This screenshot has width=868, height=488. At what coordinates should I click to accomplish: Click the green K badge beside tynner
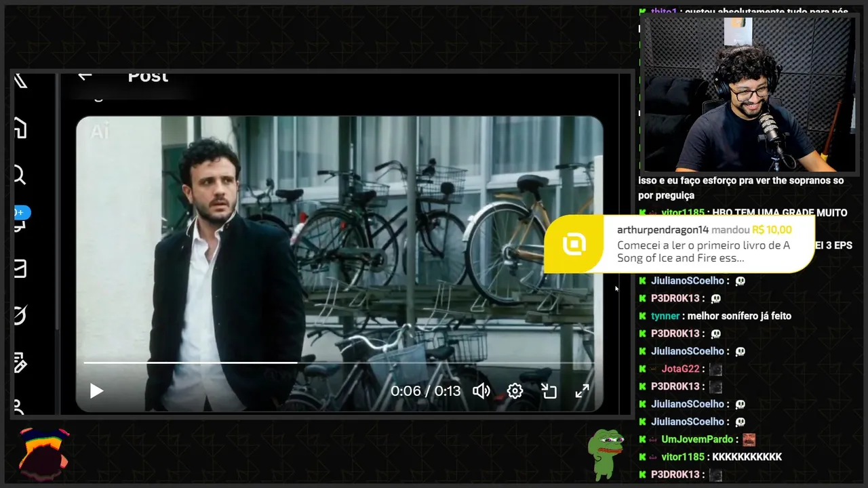642,316
